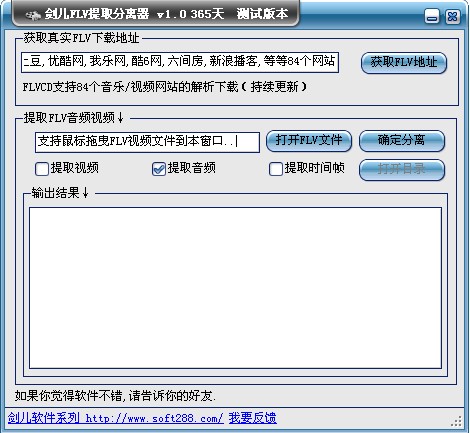Image resolution: width=470 pixels, height=433 pixels.
Task: Click the 获取FLV地址 button
Action: 404,62
